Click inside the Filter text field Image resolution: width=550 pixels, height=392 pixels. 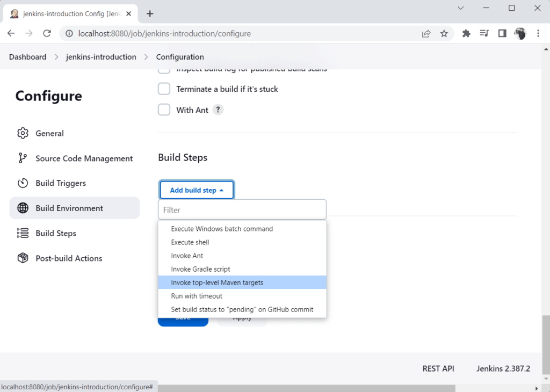coord(242,209)
